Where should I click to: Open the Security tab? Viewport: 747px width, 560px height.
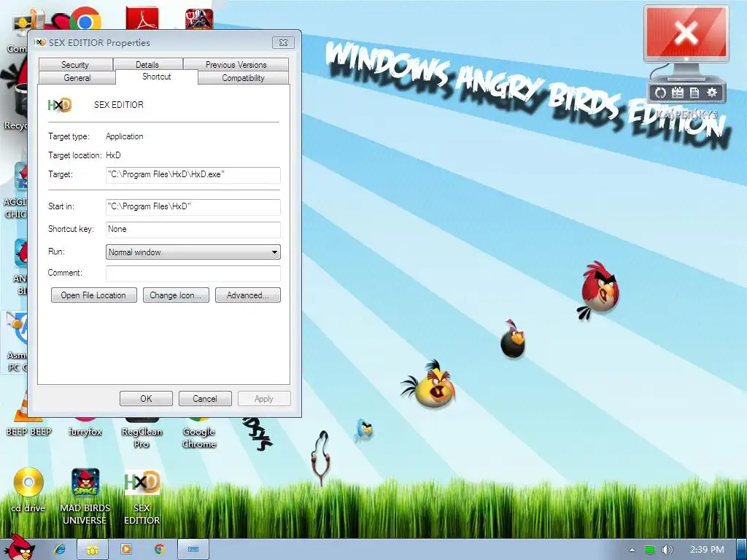[75, 64]
